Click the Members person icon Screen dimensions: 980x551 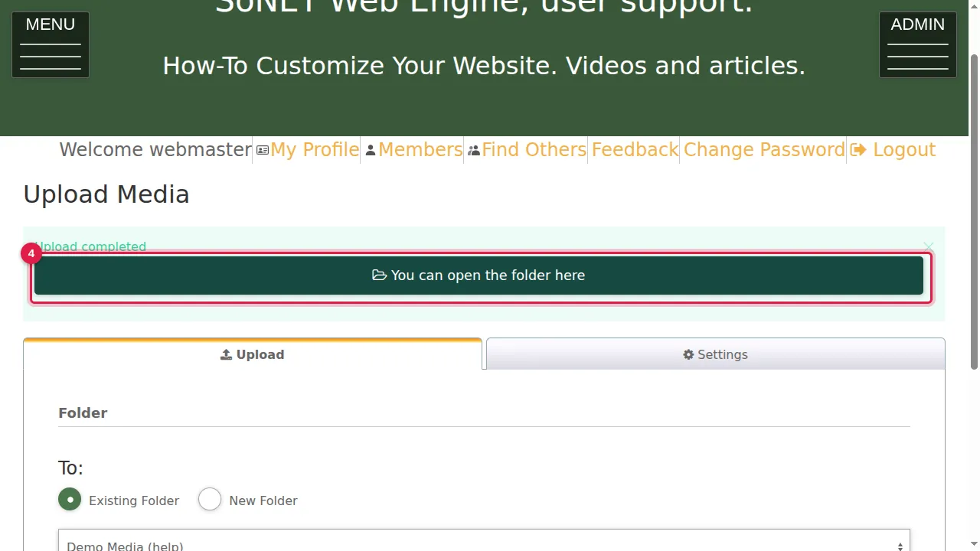[371, 151]
